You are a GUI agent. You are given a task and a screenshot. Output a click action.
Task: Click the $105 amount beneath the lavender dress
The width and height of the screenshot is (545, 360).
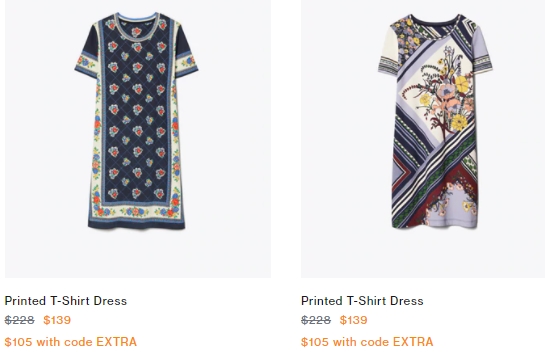point(315,342)
